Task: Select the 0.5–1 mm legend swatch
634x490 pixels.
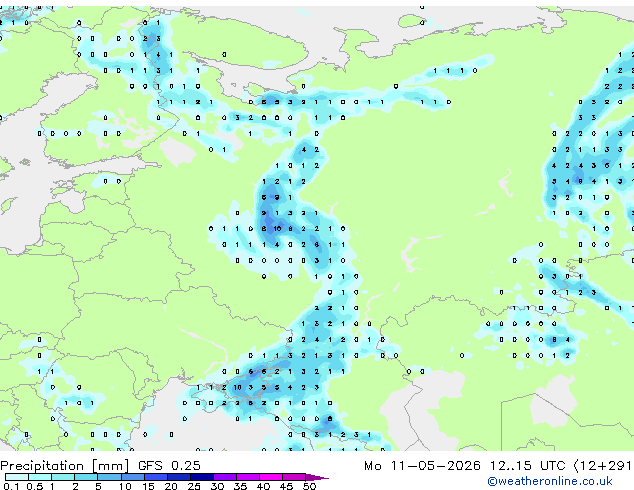Action: pyautogui.click(x=40, y=477)
